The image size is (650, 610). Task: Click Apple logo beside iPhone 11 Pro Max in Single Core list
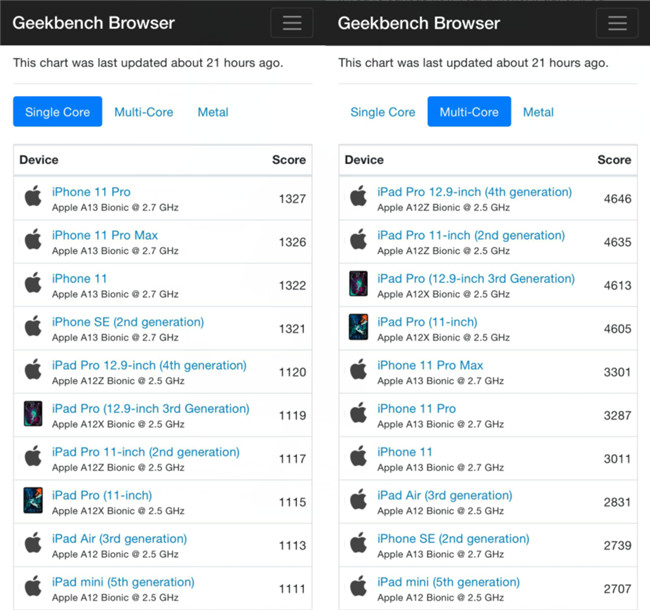(33, 239)
